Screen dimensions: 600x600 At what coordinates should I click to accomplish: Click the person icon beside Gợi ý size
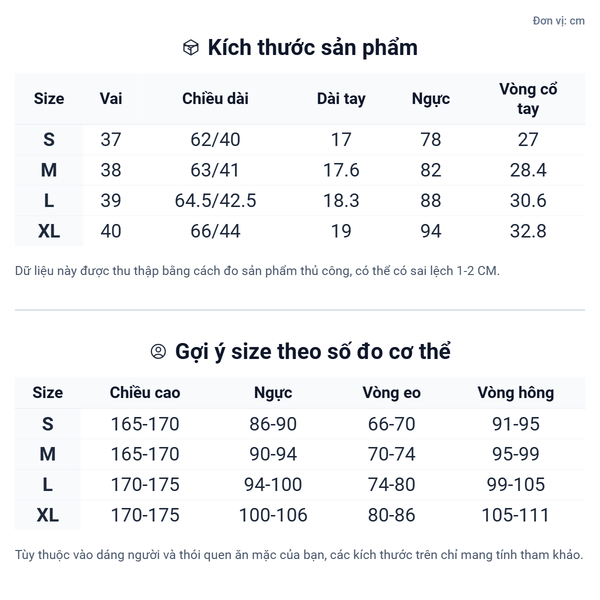pos(158,352)
